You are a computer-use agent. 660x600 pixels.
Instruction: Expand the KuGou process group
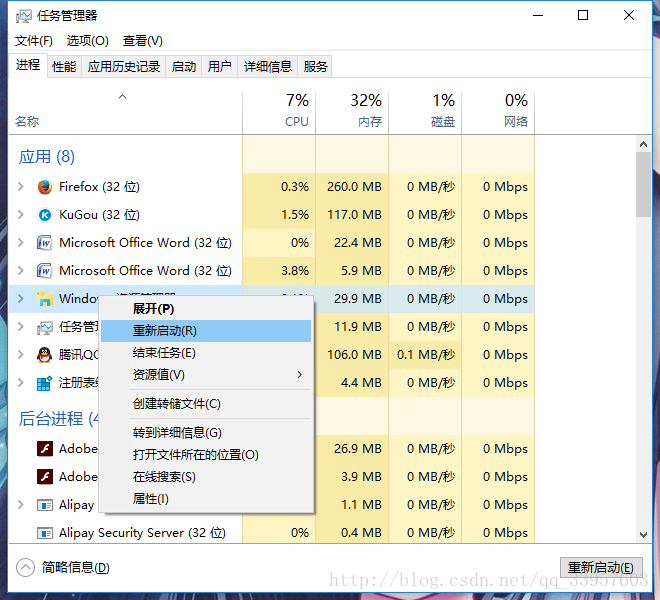[x=21, y=215]
